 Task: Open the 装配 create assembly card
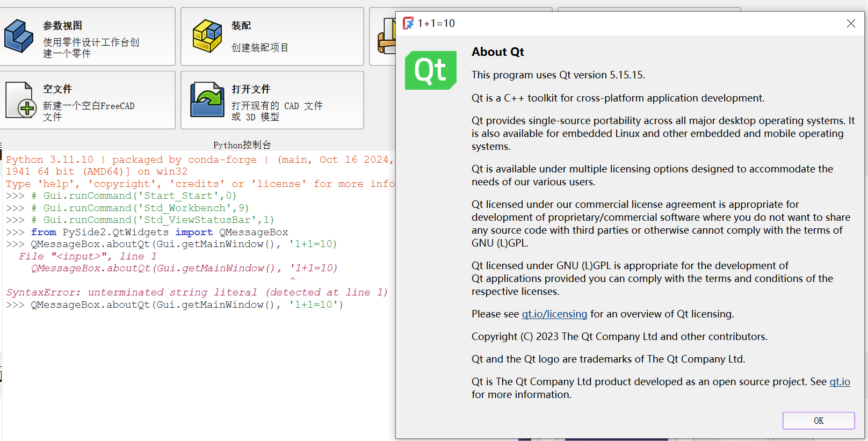(272, 37)
